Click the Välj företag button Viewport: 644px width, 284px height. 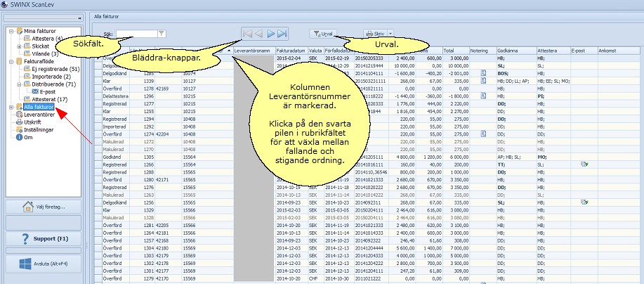[x=44, y=207]
